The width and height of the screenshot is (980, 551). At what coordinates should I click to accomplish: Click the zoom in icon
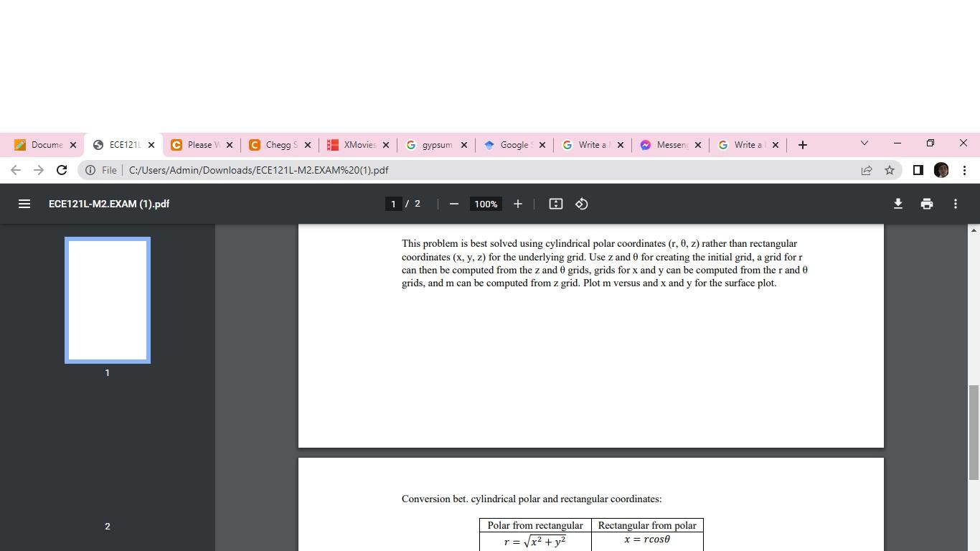tap(518, 204)
